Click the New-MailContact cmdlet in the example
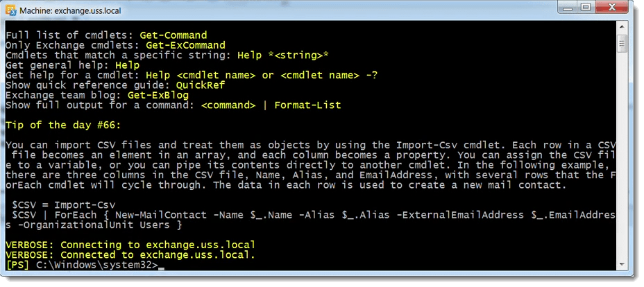Screen dimensions: 644x287 pyautogui.click(x=161, y=215)
